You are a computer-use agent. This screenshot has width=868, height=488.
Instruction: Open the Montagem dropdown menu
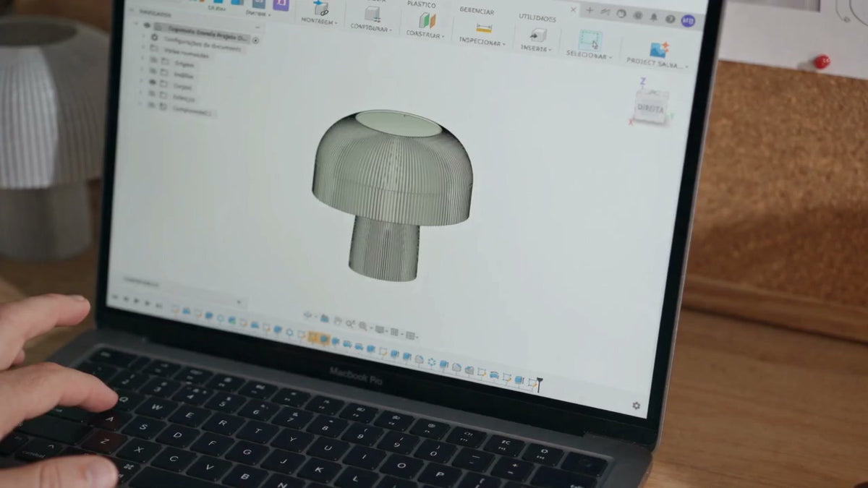319,22
